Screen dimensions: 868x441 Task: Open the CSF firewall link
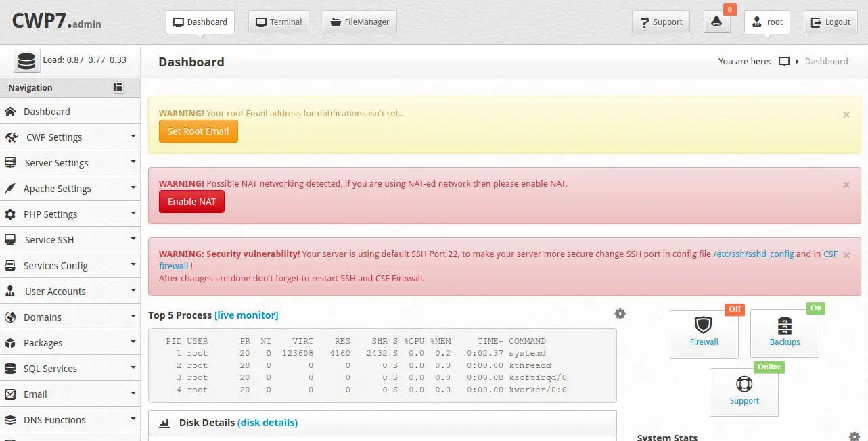[x=830, y=254]
